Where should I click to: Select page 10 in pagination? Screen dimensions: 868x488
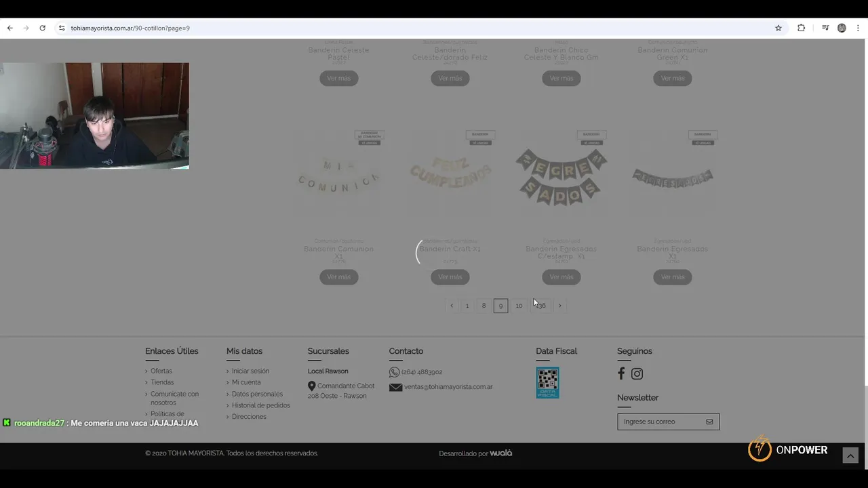point(519,306)
